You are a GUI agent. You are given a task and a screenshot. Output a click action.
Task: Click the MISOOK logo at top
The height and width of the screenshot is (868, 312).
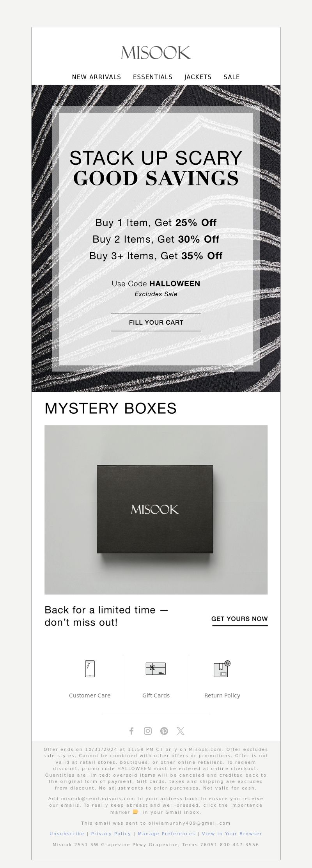pos(156,53)
